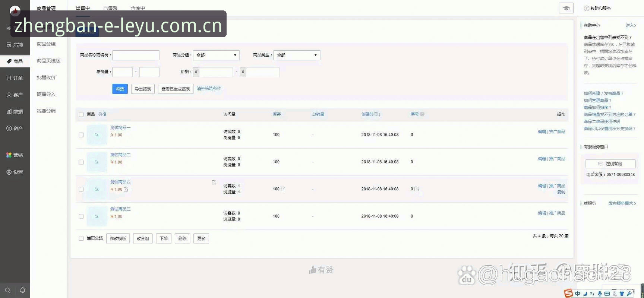644x298 pixels.
Task: Click the 进入 help center link
Action: point(631,25)
